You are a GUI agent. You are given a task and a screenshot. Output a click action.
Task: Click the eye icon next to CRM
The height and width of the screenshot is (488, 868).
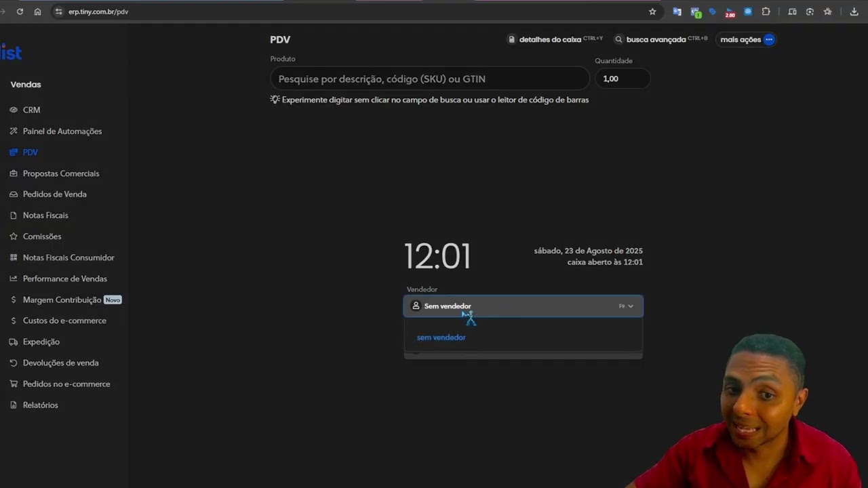(14, 110)
